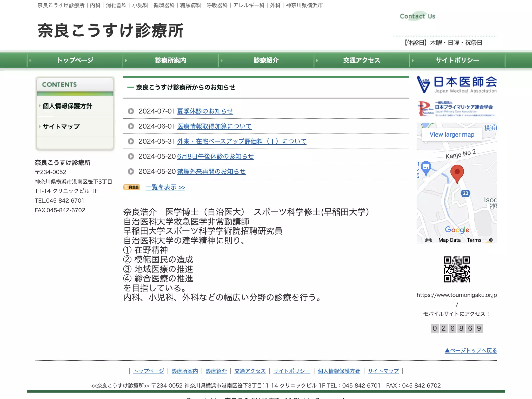The height and width of the screenshot is (399, 532).
Task: Click the red map location pin
Action: point(457,174)
